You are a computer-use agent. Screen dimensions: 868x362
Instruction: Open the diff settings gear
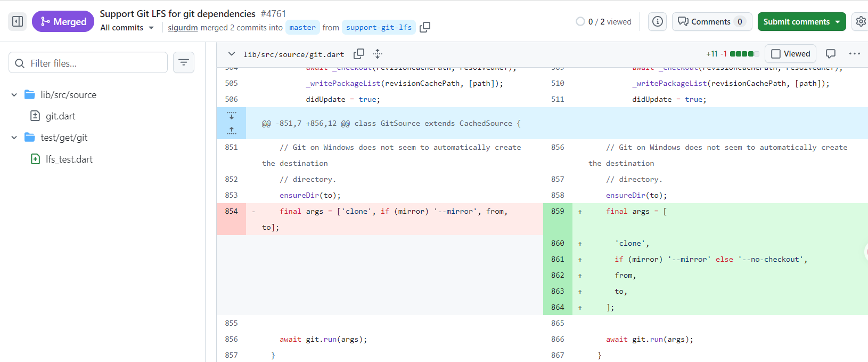pos(861,21)
